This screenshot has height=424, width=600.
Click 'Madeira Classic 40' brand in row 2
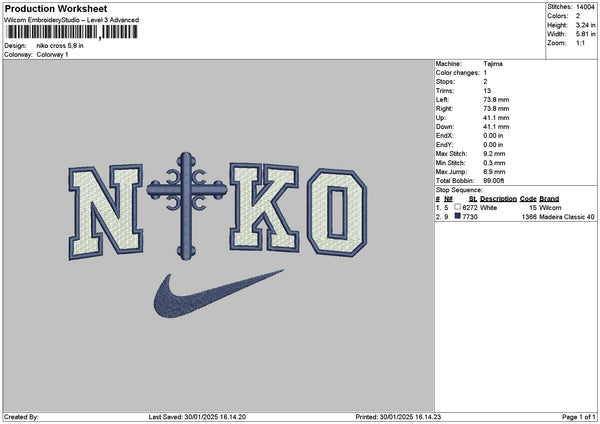[567, 217]
